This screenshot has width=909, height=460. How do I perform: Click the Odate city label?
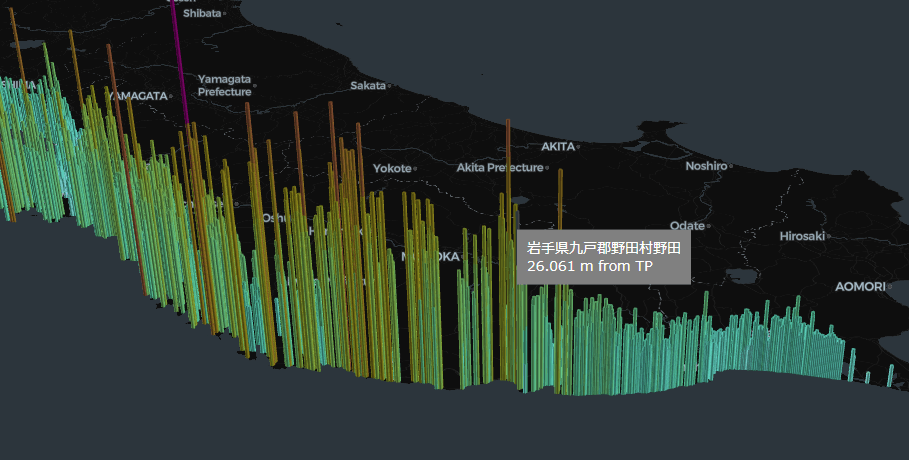pos(687,226)
